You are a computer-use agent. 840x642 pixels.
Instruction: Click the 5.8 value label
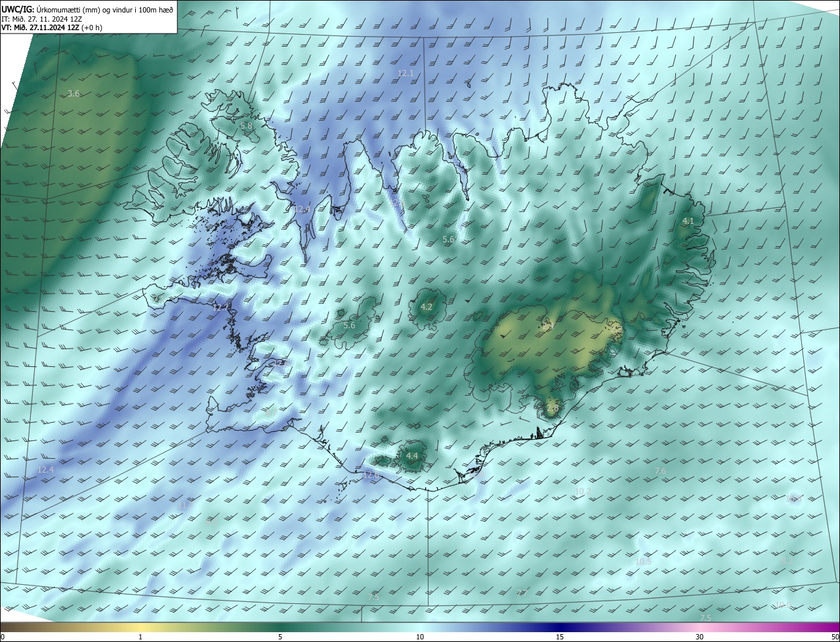pos(246,125)
